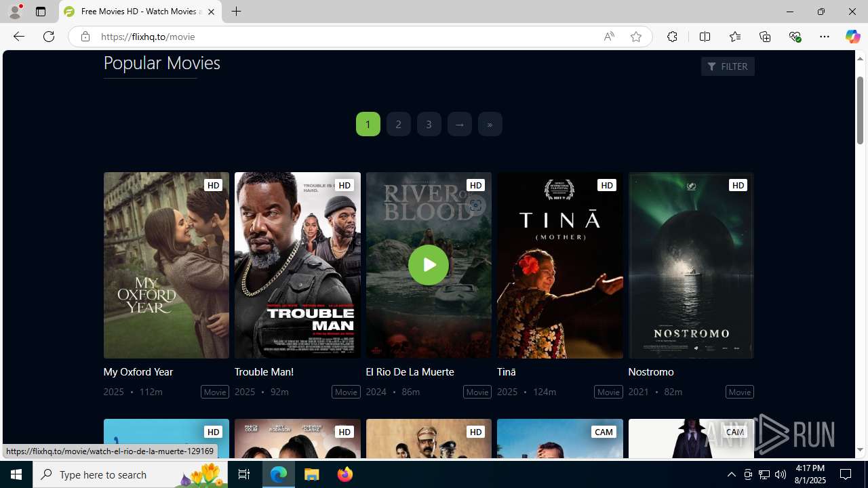
Task: View site information lock icon
Action: (85, 37)
